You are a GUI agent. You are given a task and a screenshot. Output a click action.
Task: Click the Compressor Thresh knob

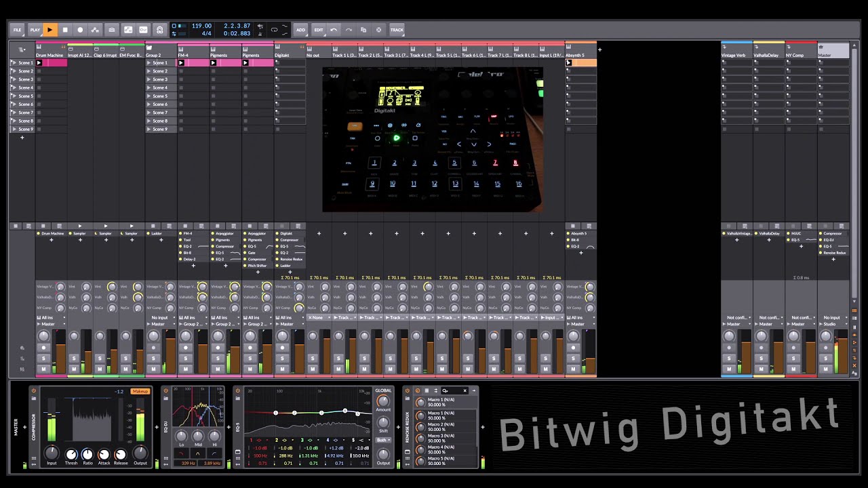71,454
